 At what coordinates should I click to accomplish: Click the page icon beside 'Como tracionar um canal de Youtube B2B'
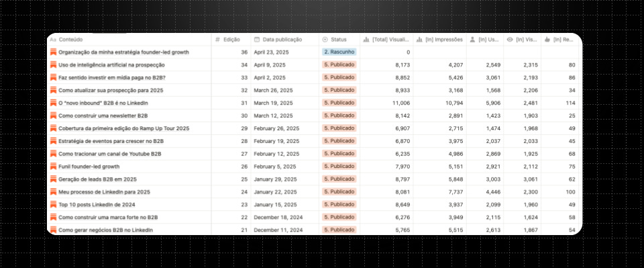coord(53,154)
